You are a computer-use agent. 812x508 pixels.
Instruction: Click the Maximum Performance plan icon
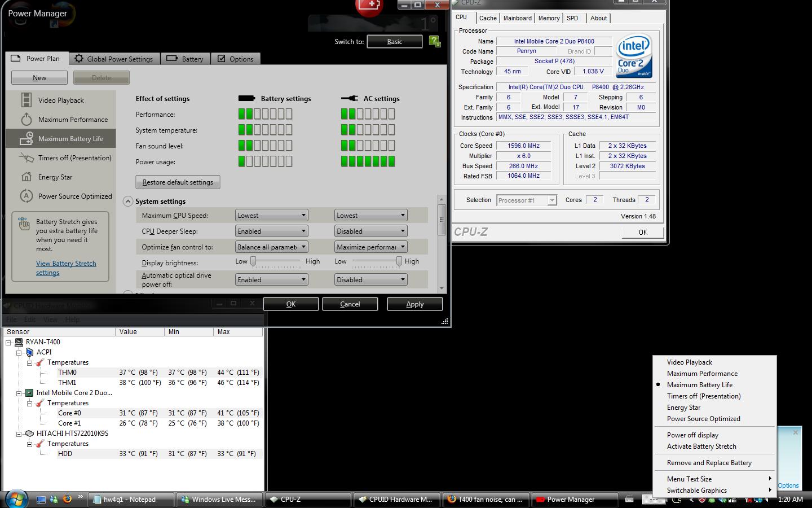click(x=27, y=119)
